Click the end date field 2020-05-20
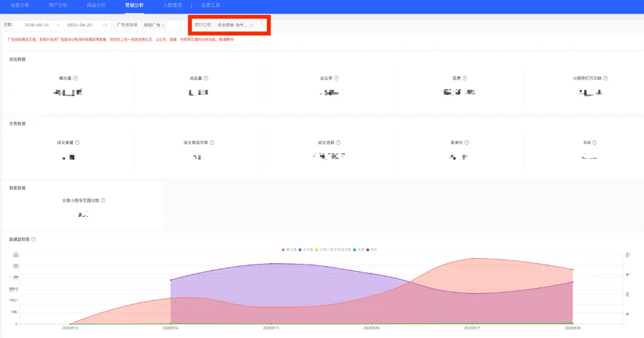 pos(80,25)
